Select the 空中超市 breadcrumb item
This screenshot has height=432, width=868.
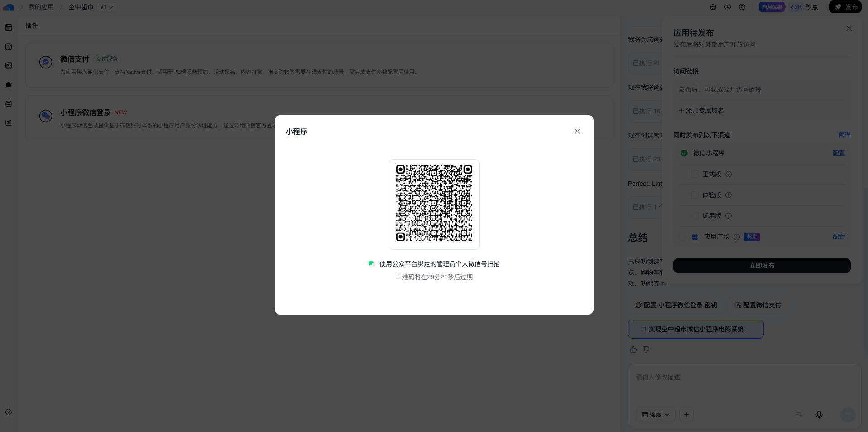coord(81,7)
